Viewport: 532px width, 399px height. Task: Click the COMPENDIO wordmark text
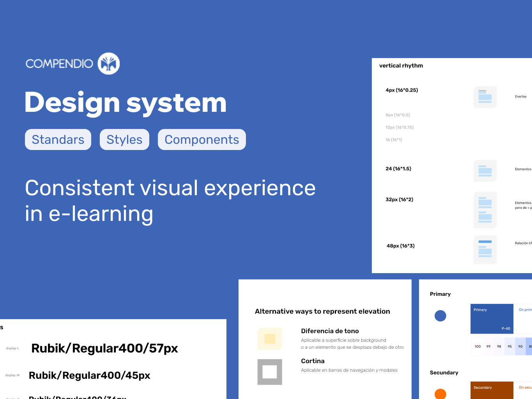click(59, 64)
